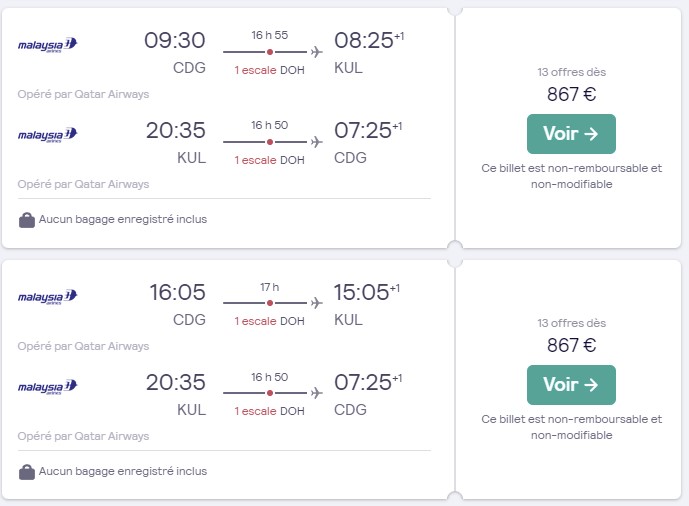Image resolution: width=689 pixels, height=506 pixels.
Task: Click red stopover dot under 16 h 55
Action: 270,52
